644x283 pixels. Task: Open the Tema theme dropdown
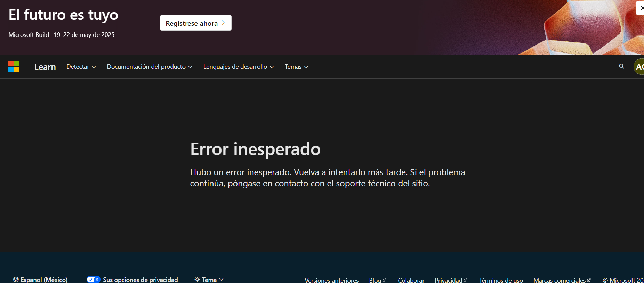pos(209,280)
